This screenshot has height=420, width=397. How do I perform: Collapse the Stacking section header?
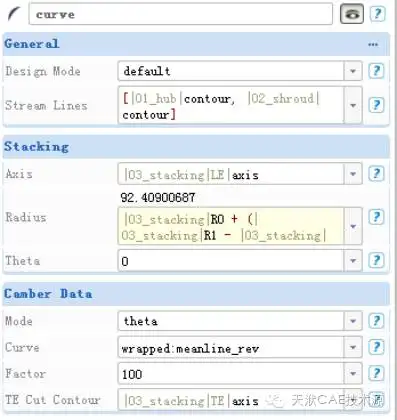click(196, 147)
